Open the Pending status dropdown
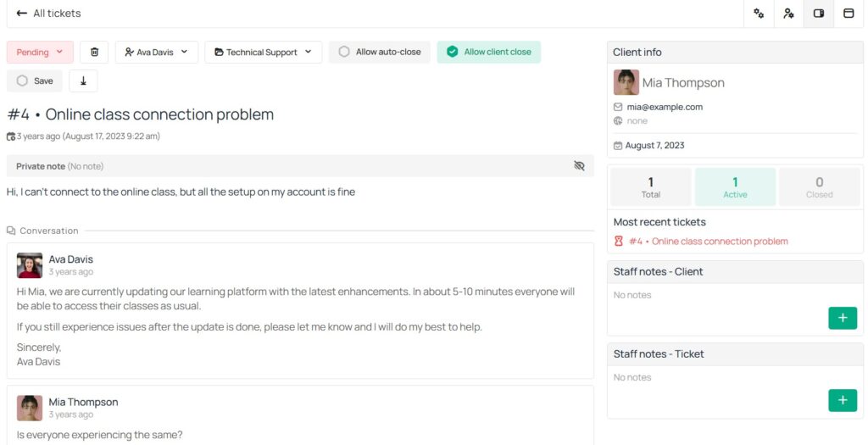This screenshot has width=868, height=445. coord(40,53)
